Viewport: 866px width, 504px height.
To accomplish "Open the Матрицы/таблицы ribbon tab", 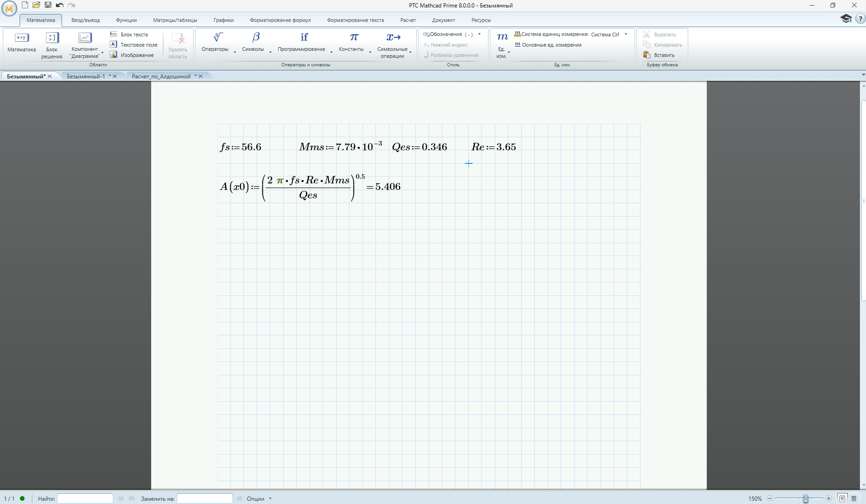I will [x=175, y=20].
